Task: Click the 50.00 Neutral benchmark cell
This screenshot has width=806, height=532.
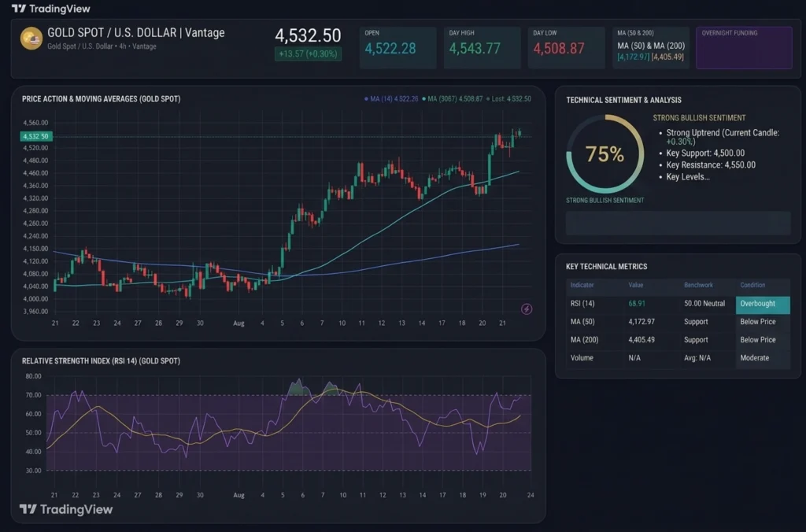Action: (704, 303)
